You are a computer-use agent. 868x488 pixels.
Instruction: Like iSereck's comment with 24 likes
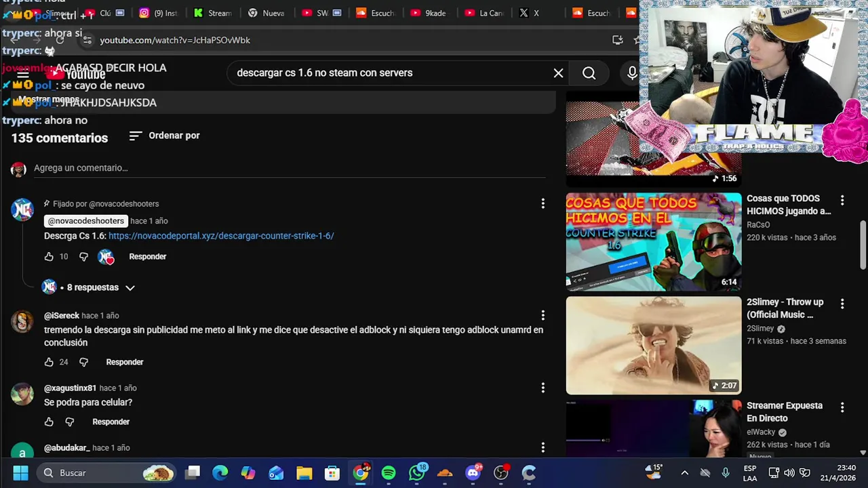(49, 362)
